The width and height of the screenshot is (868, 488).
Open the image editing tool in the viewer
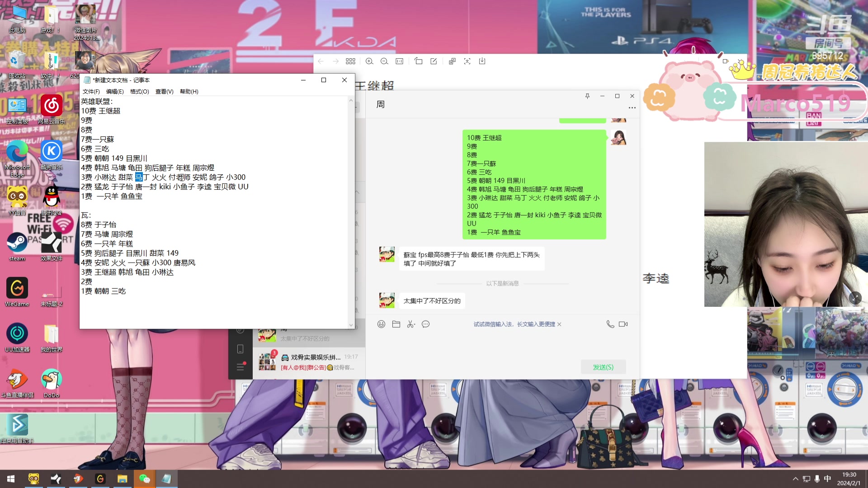434,61
